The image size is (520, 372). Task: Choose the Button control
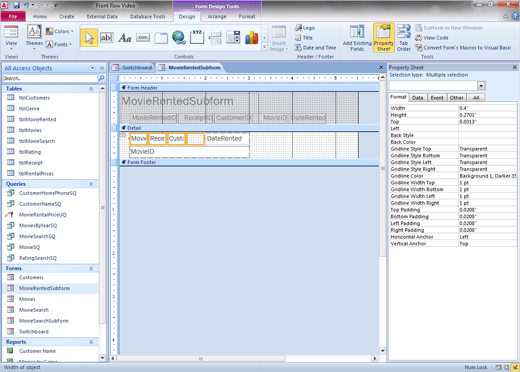(x=143, y=38)
